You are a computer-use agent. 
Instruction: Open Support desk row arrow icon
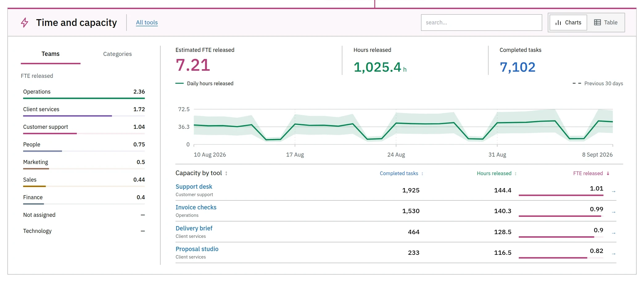pyautogui.click(x=613, y=192)
